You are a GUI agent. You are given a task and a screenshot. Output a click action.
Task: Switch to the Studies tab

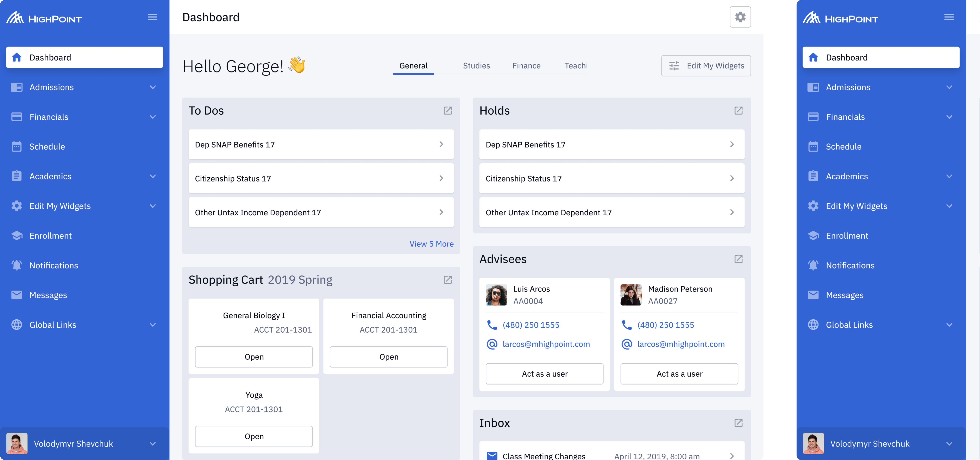pos(476,66)
